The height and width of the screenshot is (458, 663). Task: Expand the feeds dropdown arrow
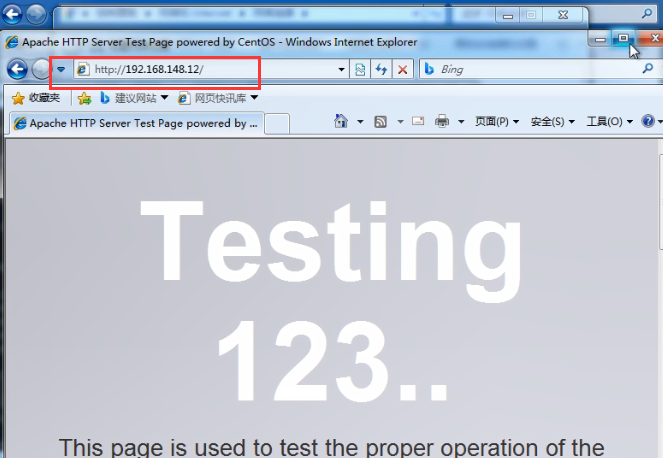tap(400, 122)
